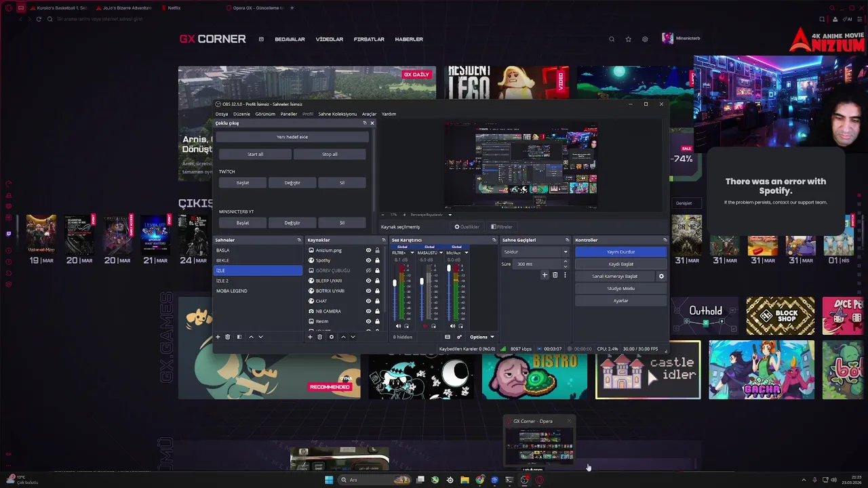Delete the selected scene with trash icon
Viewport: 868px width, 488px height.
(228, 337)
